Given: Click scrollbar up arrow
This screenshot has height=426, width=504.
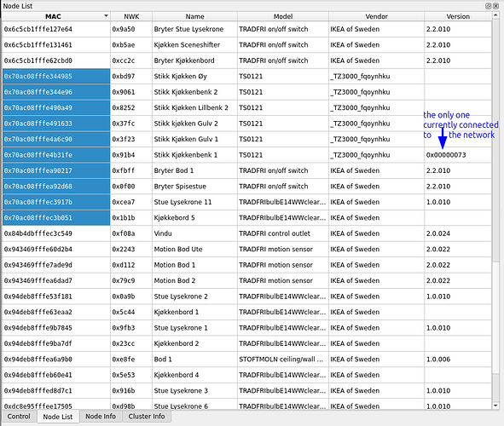Looking at the screenshot, I should [495, 15].
